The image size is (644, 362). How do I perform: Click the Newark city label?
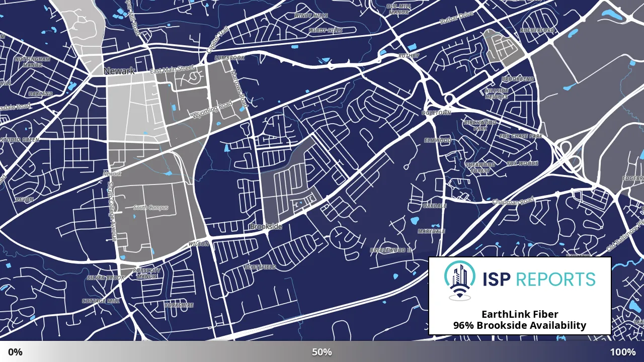point(119,71)
